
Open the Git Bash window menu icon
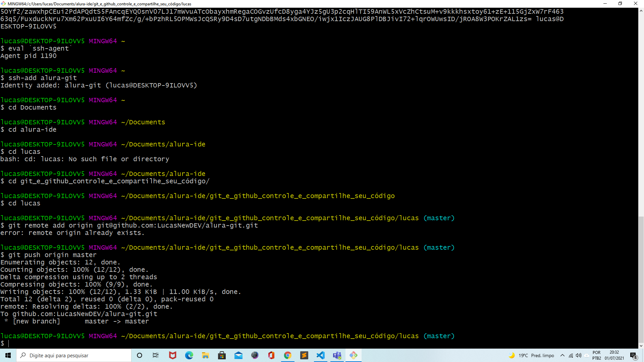pyautogui.click(x=3, y=4)
